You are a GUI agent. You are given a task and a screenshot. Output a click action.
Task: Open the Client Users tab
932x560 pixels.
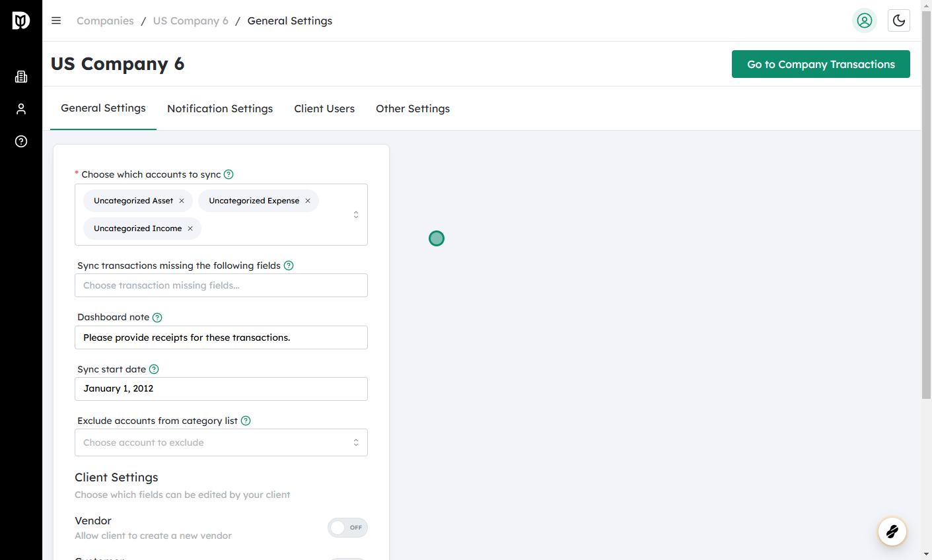[x=324, y=108]
